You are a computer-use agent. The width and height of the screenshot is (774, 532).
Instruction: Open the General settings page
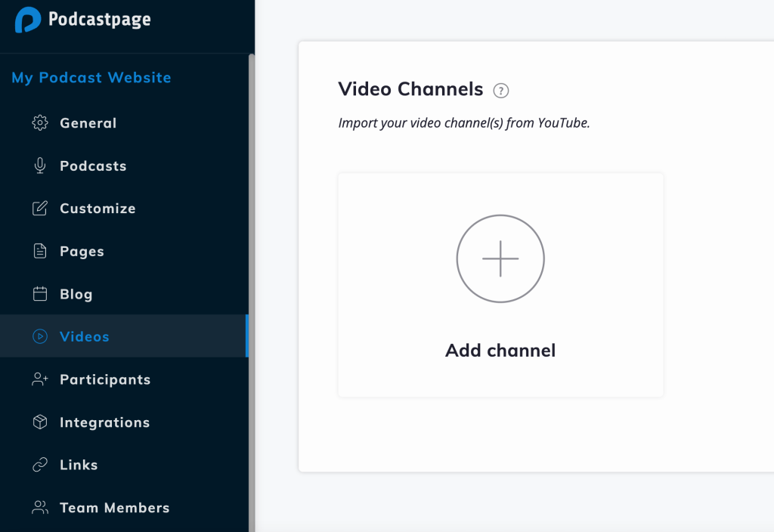(x=88, y=122)
